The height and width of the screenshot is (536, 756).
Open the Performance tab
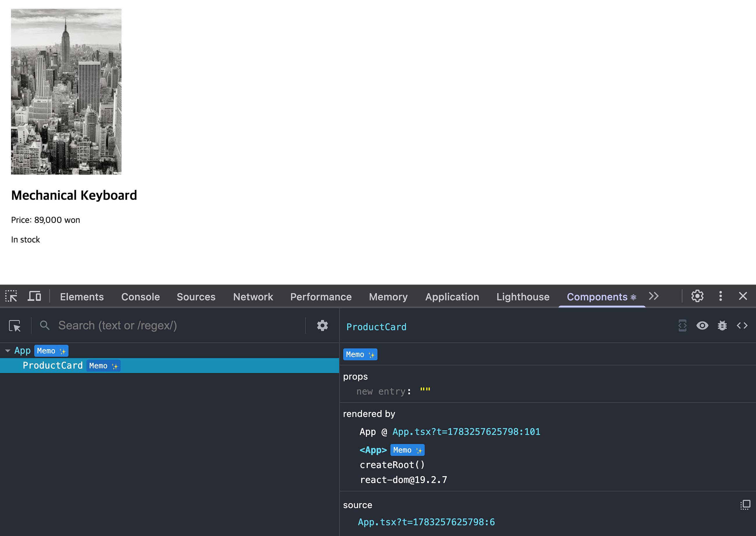(x=321, y=297)
